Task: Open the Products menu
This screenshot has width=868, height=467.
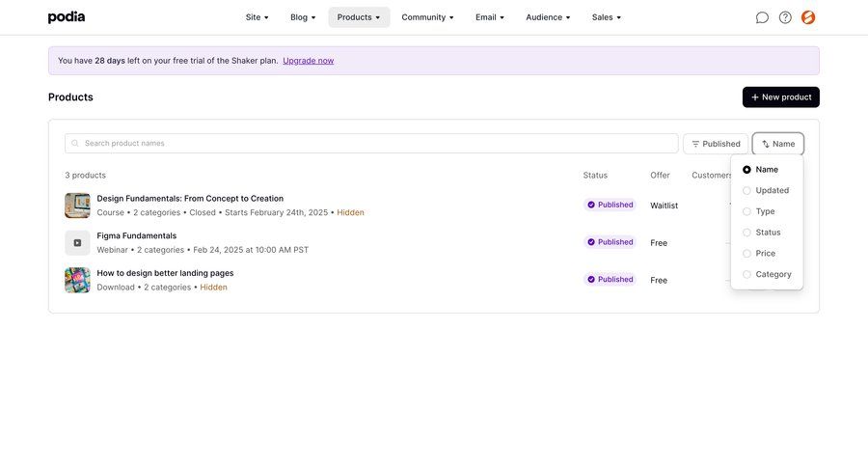Action: click(x=359, y=17)
